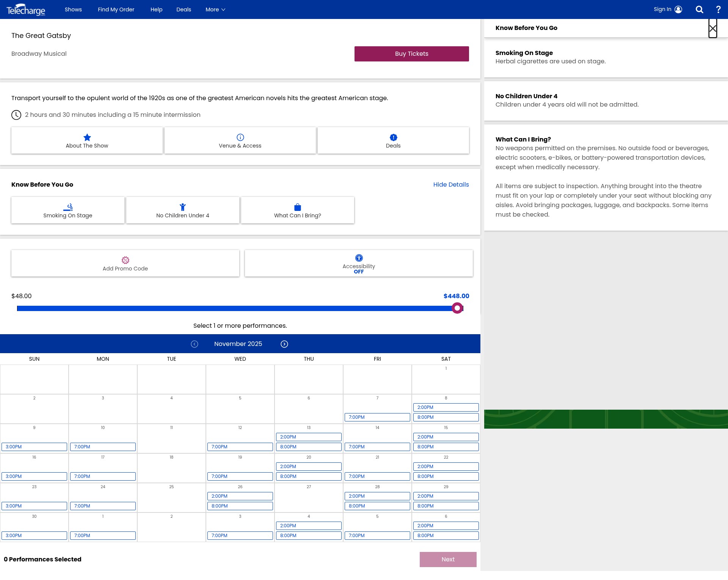Go to next month arrow

tap(284, 344)
